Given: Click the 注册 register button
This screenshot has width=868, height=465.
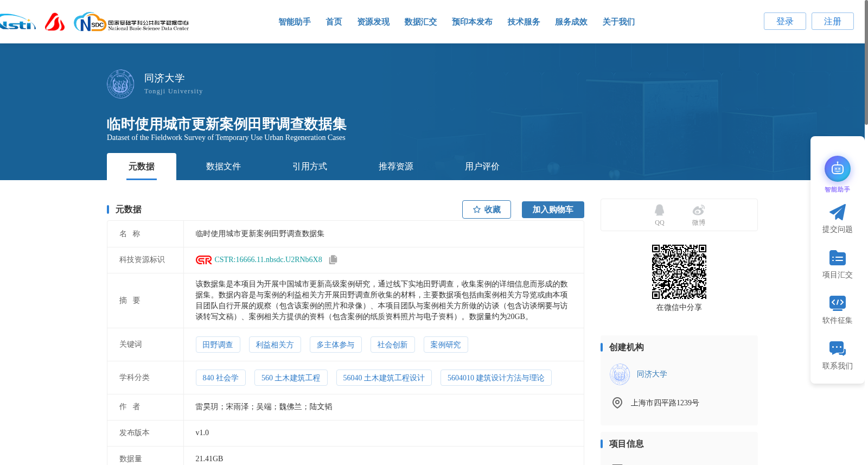Looking at the screenshot, I should (833, 21).
